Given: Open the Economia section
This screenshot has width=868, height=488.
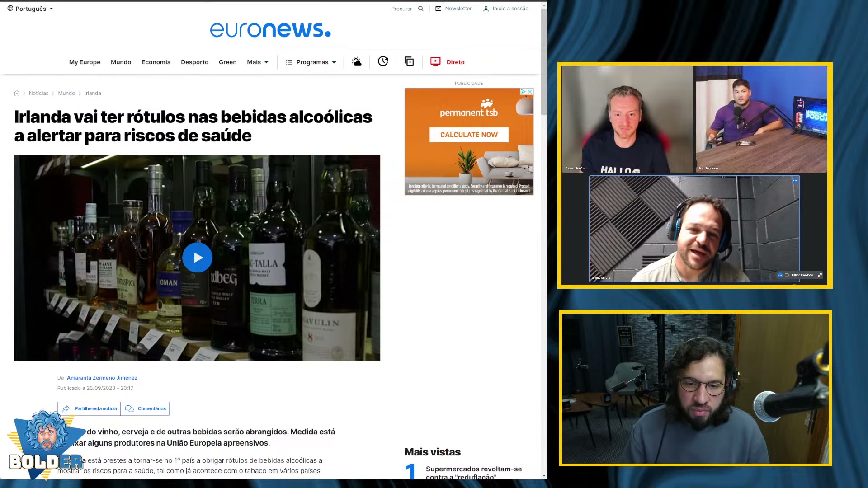Looking at the screenshot, I should click(x=156, y=62).
